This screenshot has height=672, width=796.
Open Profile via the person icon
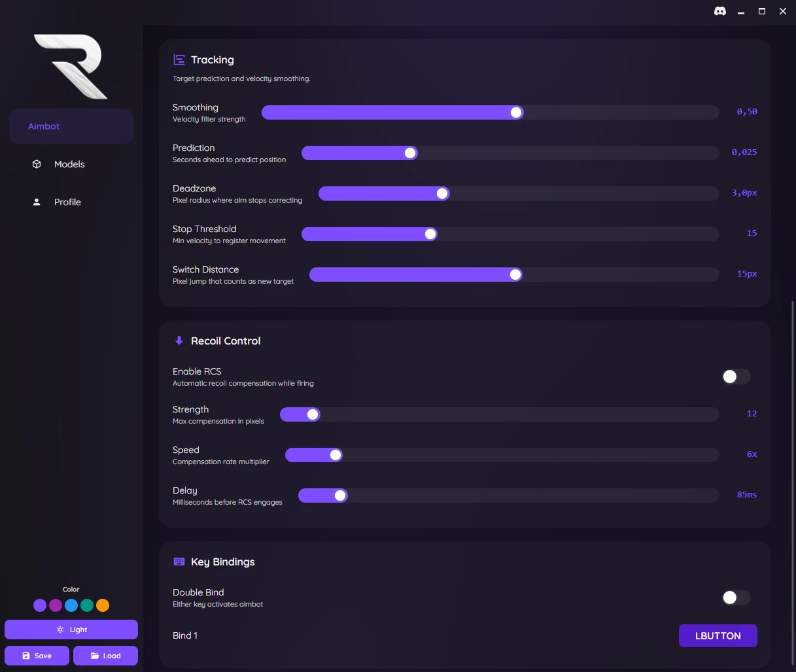37,202
